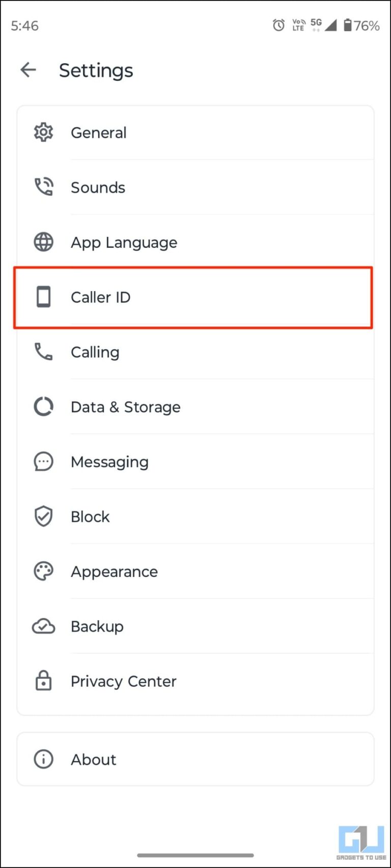
Task: Tap the palette icon next to Appearance
Action: 44,571
